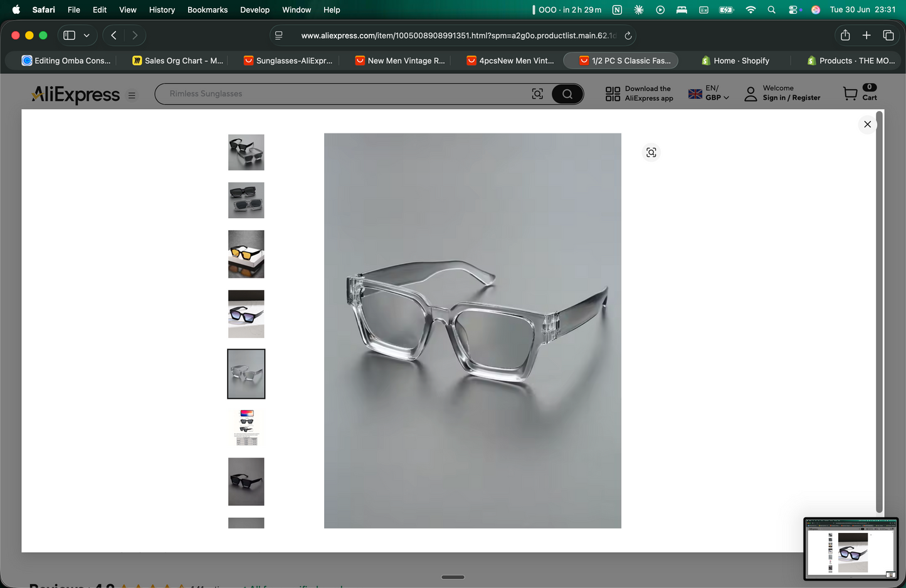Click the Safari share icon
Image resolution: width=906 pixels, height=588 pixels.
tap(845, 35)
